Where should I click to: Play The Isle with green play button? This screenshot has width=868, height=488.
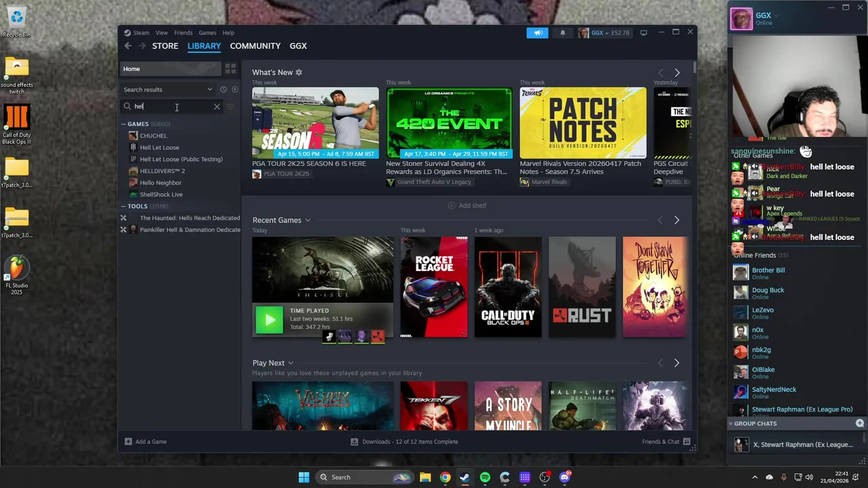pyautogui.click(x=269, y=320)
